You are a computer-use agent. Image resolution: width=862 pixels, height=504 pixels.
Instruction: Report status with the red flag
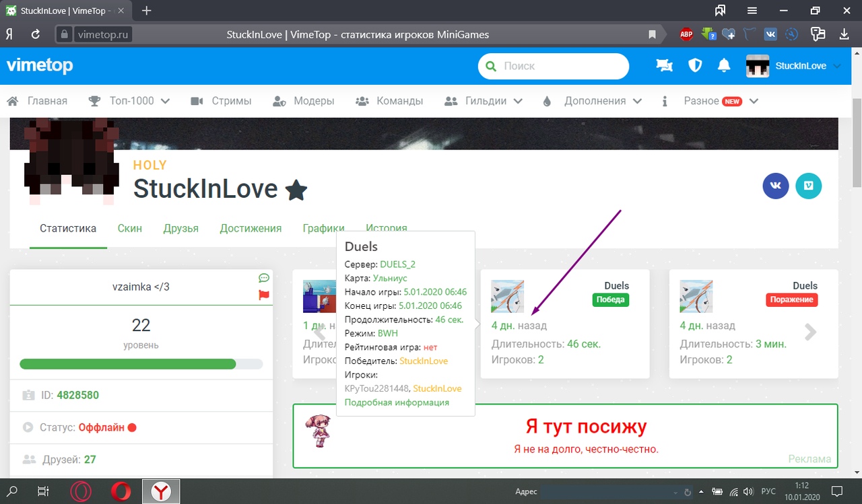(x=264, y=295)
